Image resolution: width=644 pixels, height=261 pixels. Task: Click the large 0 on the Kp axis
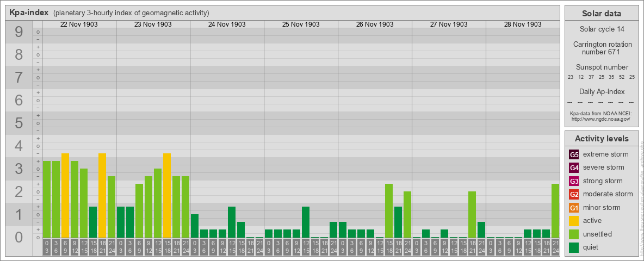(x=19, y=237)
